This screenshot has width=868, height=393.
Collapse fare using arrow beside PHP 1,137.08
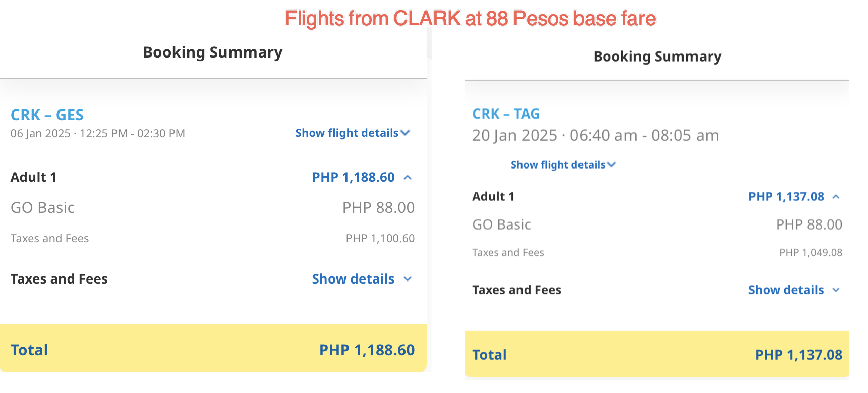point(836,197)
